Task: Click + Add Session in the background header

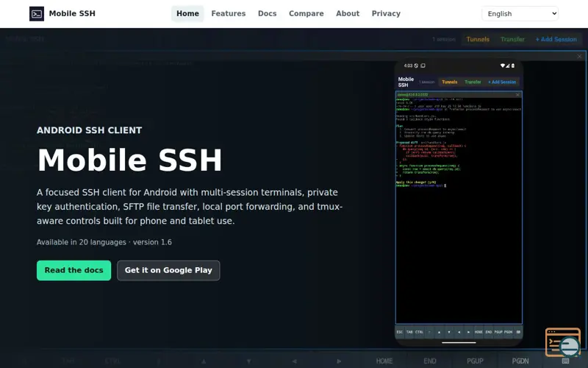Action: [556, 40]
